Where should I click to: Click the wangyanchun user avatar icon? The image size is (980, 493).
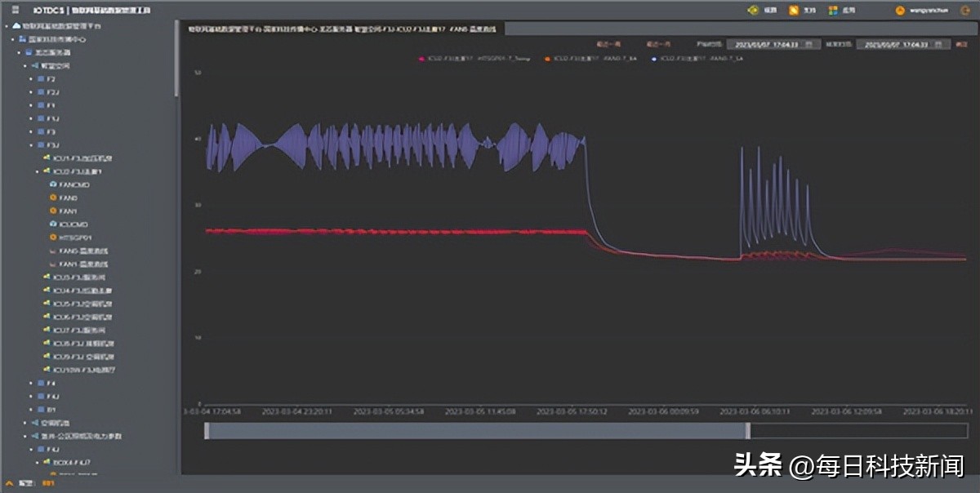click(900, 11)
